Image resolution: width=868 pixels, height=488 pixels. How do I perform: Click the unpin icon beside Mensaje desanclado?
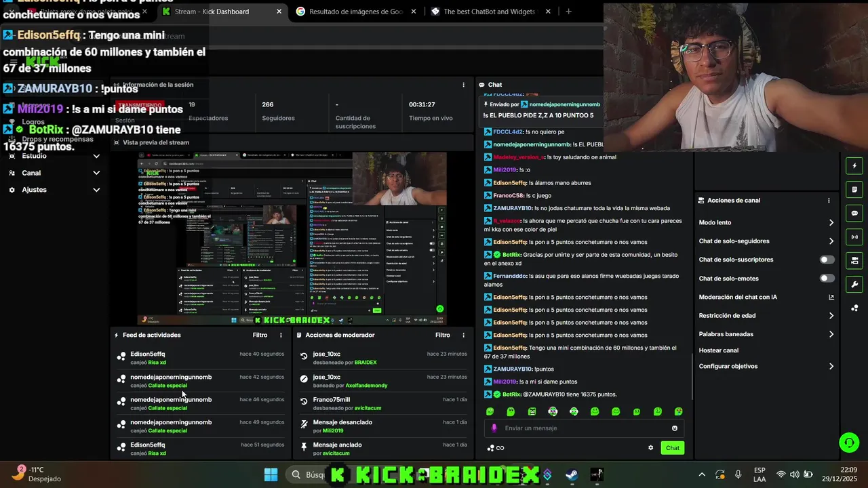[304, 424]
